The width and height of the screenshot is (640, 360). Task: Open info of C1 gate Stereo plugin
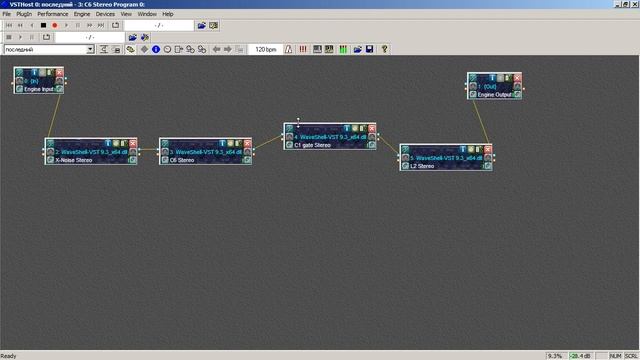coord(347,129)
